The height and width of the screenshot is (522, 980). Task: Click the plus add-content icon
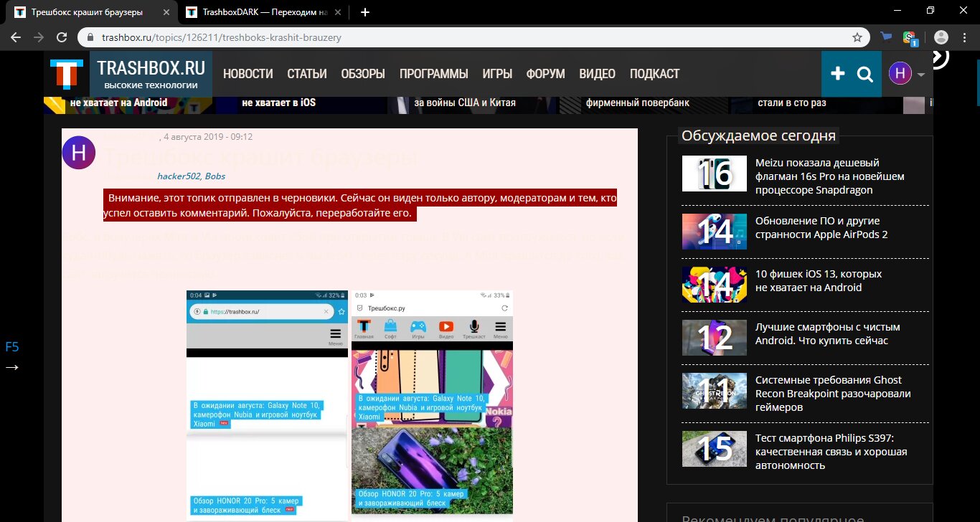837,73
